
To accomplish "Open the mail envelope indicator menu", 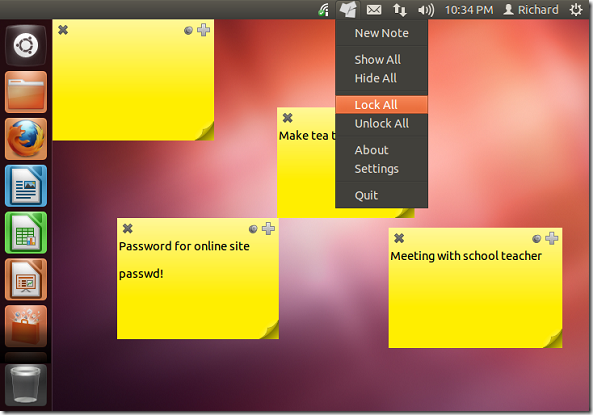I will click(x=374, y=10).
